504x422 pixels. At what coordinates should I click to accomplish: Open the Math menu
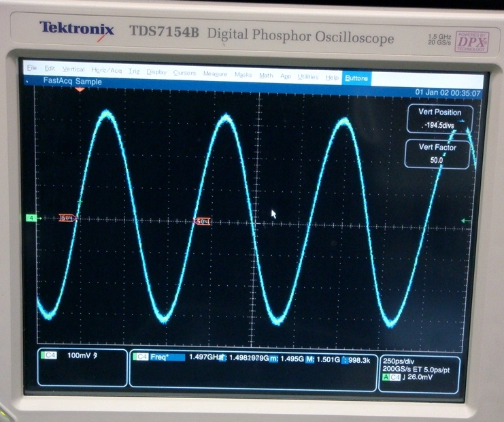point(266,76)
